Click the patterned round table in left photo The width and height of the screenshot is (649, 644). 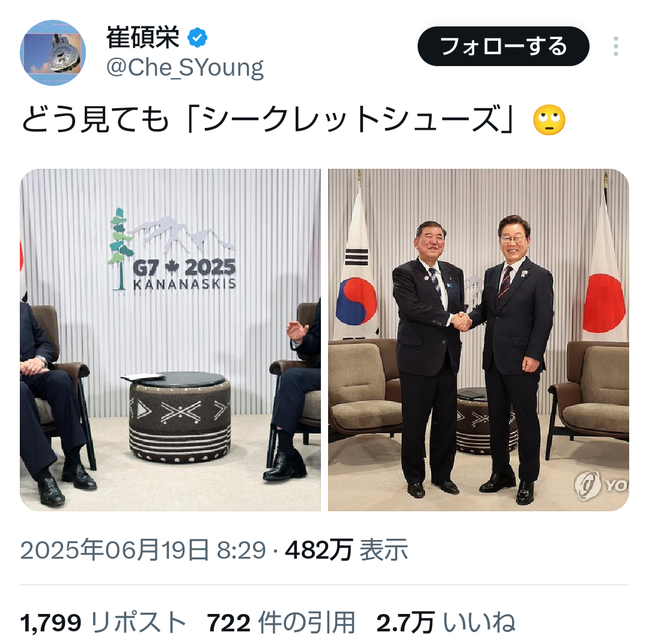[x=180, y=417]
